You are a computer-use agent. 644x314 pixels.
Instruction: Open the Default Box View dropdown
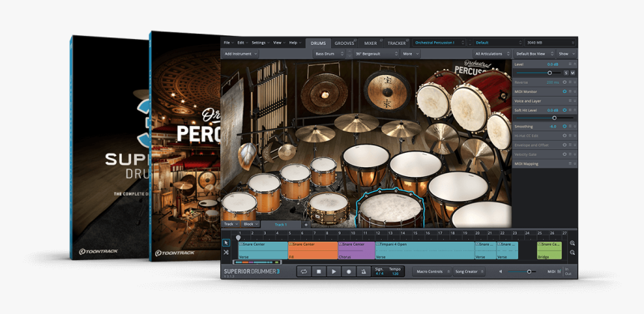[x=535, y=54]
